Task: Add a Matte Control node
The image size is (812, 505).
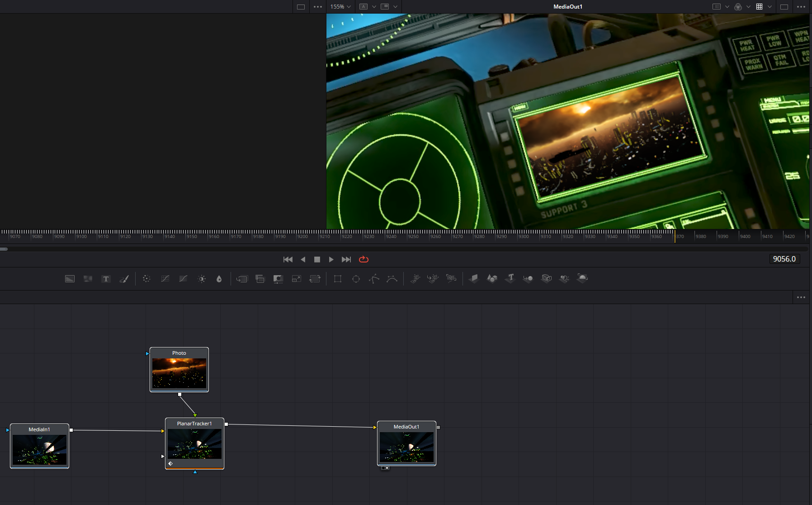Action: pyautogui.click(x=278, y=279)
